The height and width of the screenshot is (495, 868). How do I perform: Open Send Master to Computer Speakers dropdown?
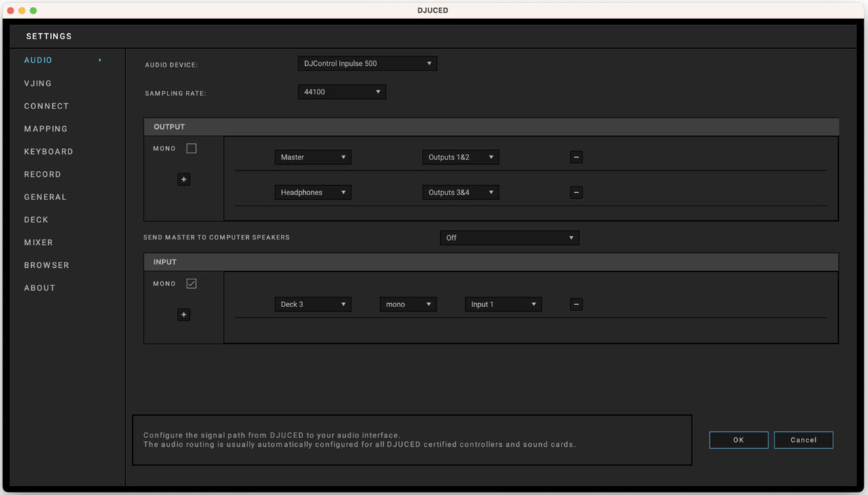(x=509, y=238)
